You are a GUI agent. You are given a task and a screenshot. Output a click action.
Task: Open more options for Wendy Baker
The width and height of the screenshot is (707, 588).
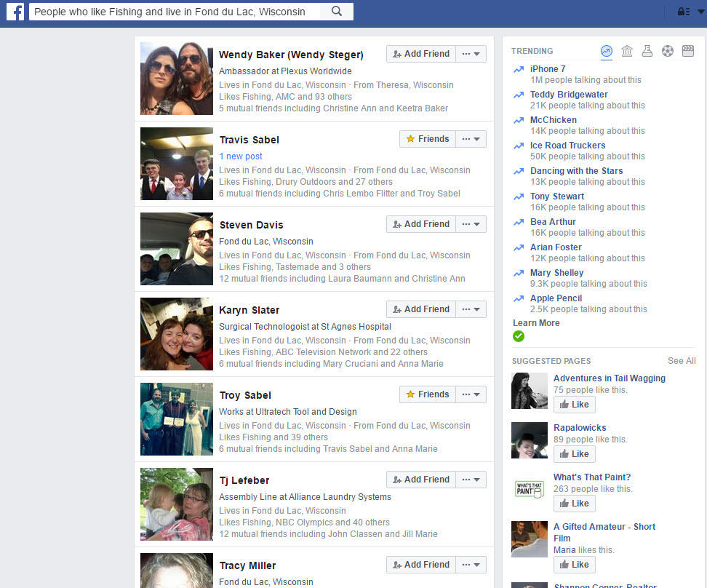pyautogui.click(x=471, y=54)
